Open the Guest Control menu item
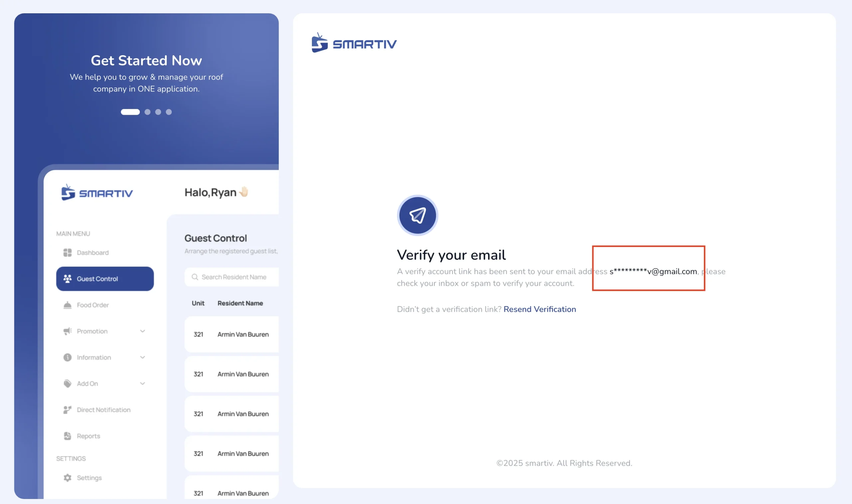 point(105,279)
